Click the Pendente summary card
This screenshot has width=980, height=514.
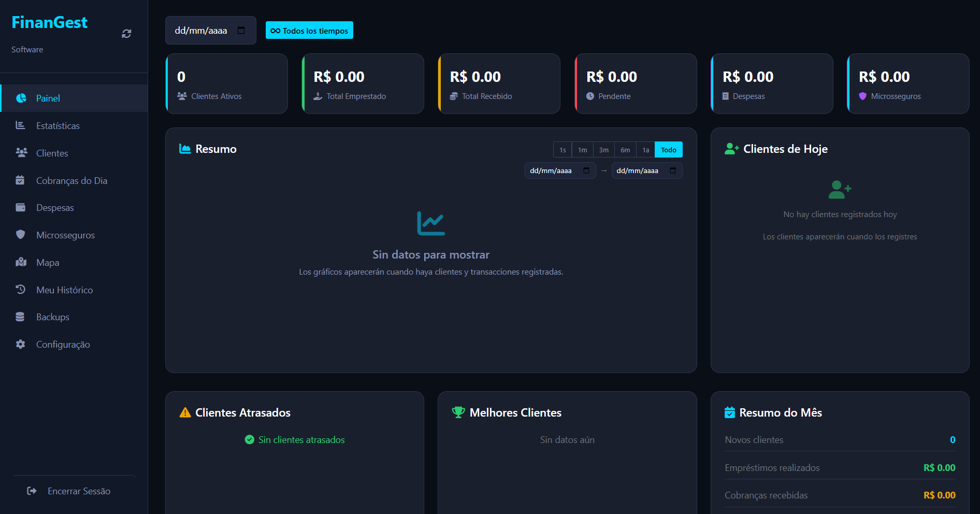click(x=636, y=83)
